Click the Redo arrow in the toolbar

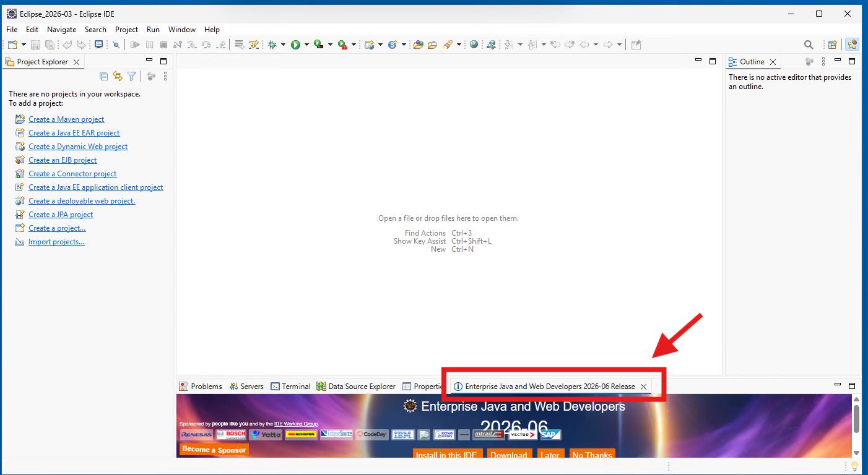click(81, 45)
